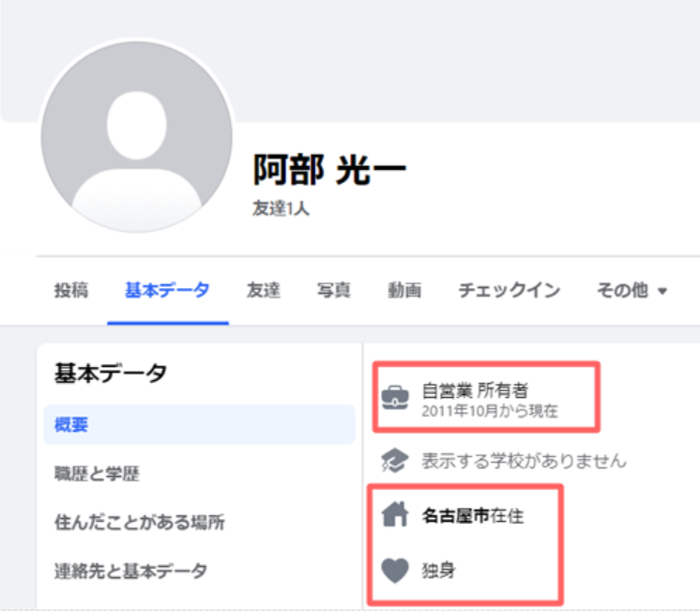The width and height of the screenshot is (700, 611).
Task: Click the default profile picture avatar
Action: [137, 137]
